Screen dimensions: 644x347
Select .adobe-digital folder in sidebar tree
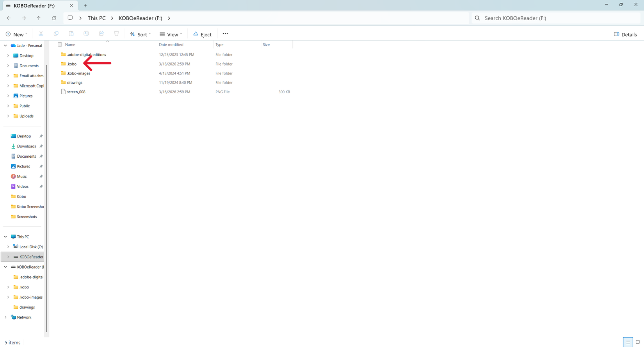(x=28, y=277)
